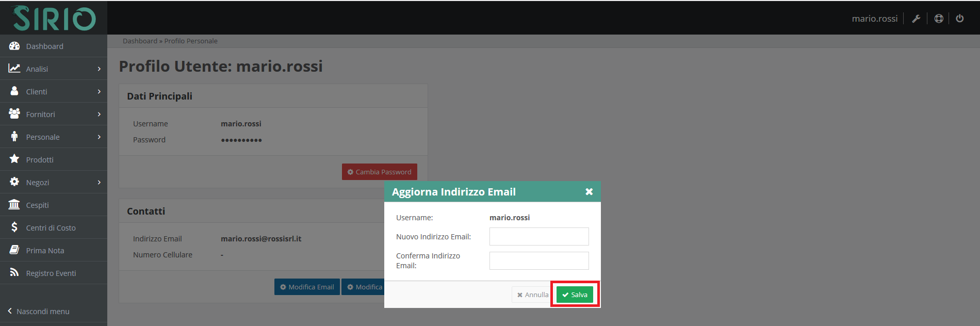This screenshot has height=326, width=980.
Task: Close the Aggiorna Indirizzo Email dialog
Action: tap(589, 191)
